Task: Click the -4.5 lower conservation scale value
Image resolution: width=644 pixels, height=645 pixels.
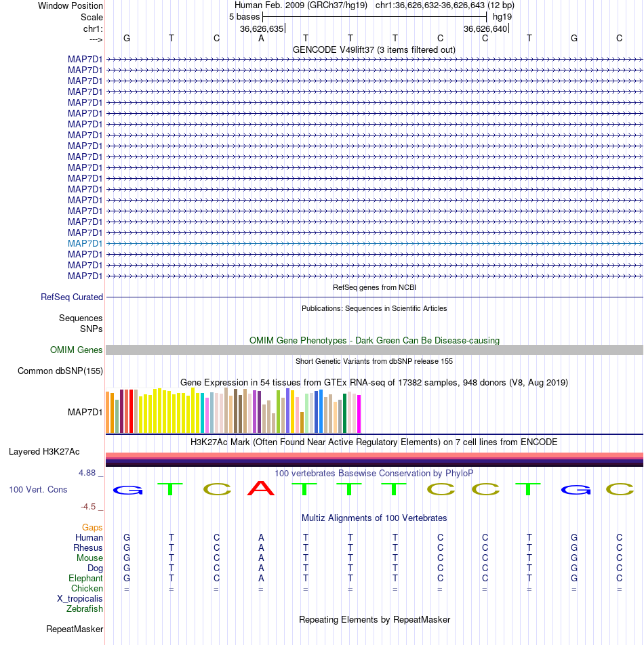Action: point(88,507)
